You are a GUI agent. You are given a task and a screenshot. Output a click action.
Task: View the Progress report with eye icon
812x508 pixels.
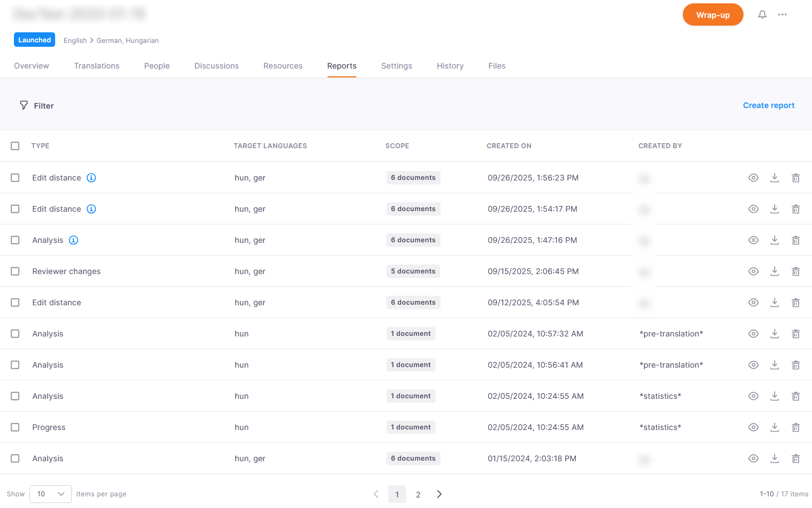[x=754, y=427]
